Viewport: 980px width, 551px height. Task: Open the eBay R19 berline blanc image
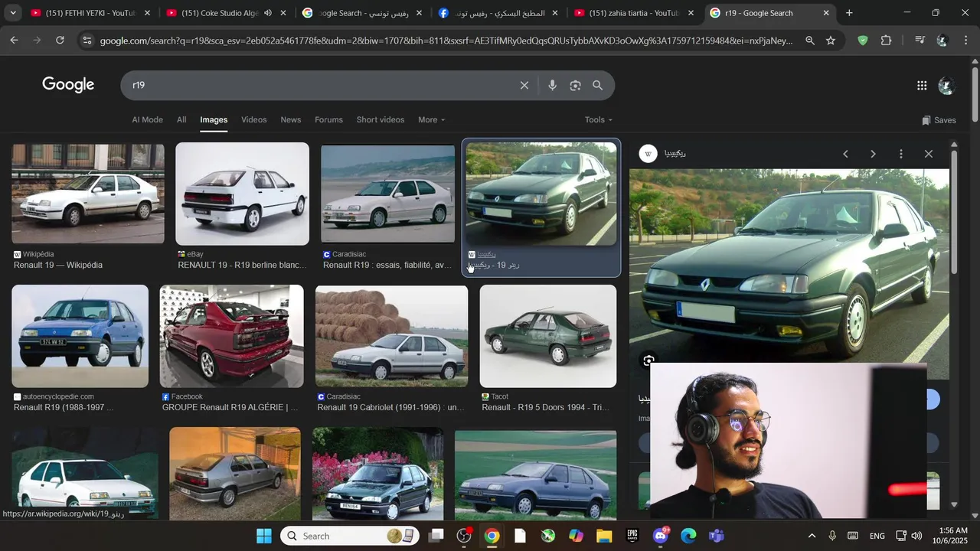pyautogui.click(x=242, y=194)
